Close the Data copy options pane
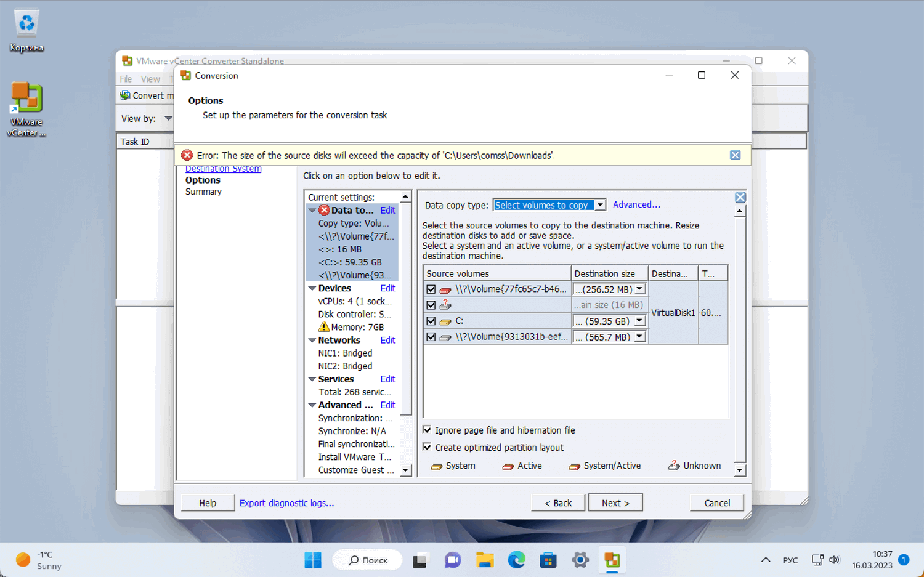 click(x=740, y=197)
